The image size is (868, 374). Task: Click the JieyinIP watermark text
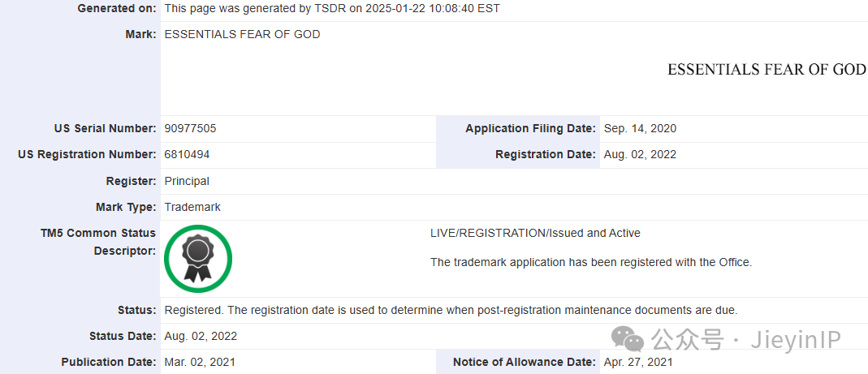click(796, 339)
